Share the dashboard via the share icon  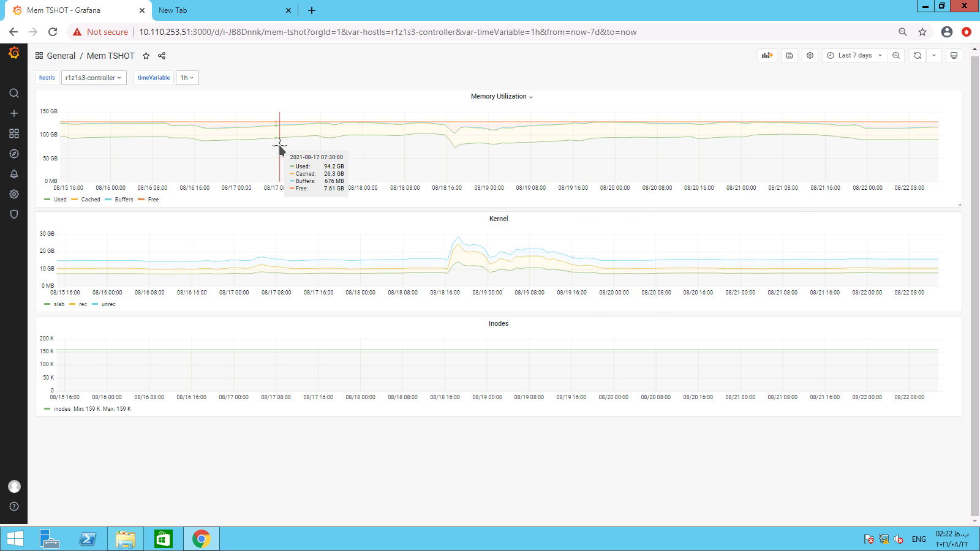click(162, 56)
